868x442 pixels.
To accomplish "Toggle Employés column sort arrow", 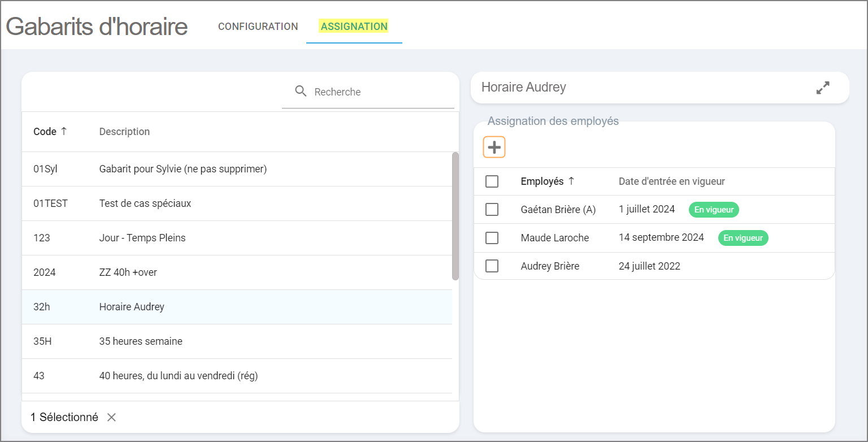I will pos(571,181).
